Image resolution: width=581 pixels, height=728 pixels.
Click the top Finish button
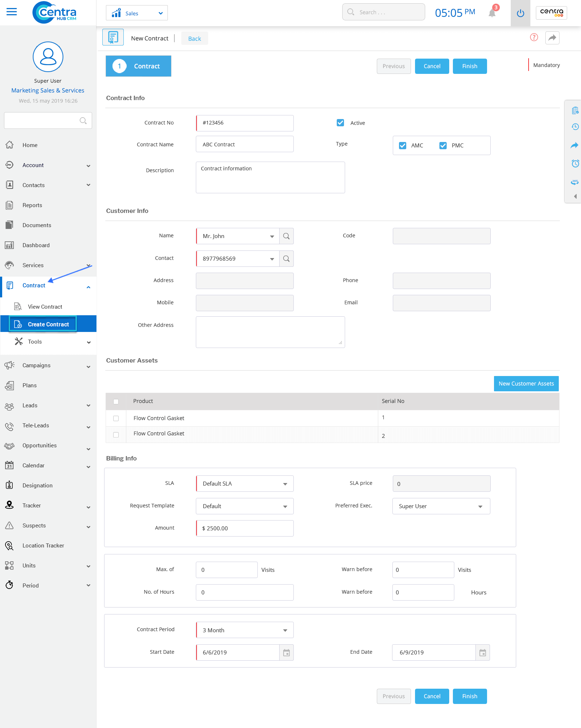(x=470, y=66)
